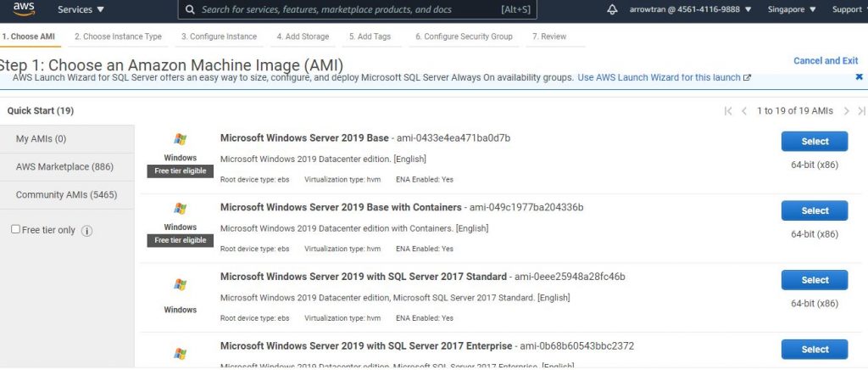Open Community AMIs (5465) category

(67, 195)
